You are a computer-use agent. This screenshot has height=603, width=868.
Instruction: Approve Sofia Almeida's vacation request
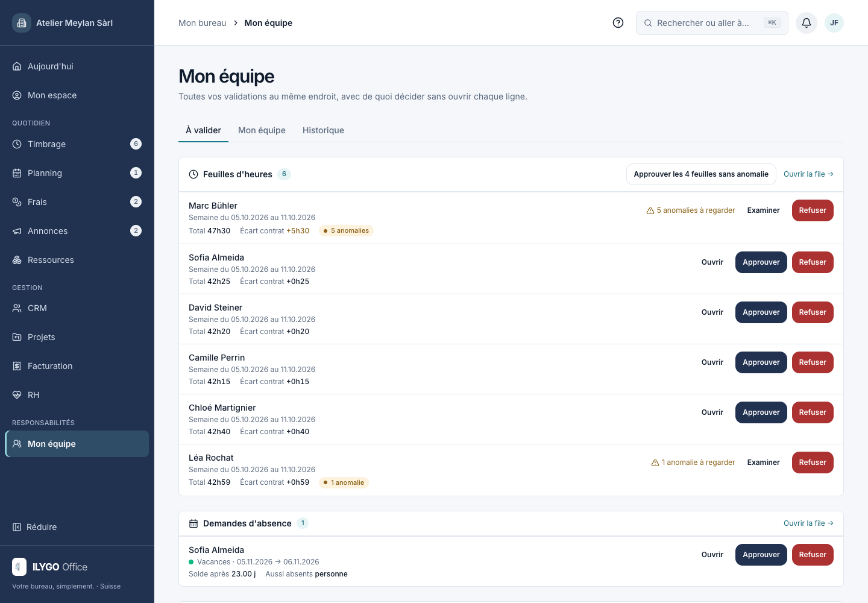[761, 555]
